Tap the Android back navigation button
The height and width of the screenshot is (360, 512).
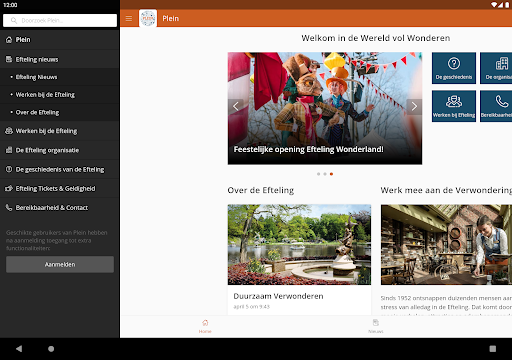point(19,349)
